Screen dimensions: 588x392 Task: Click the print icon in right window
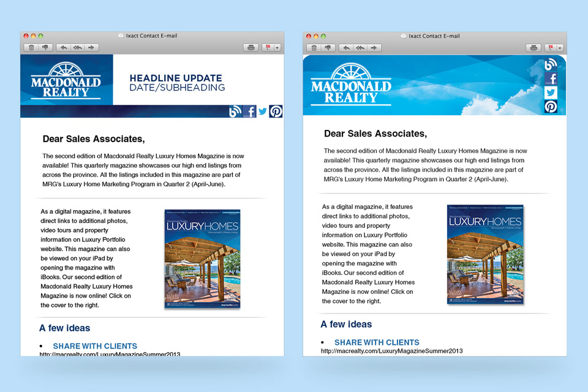coord(533,48)
